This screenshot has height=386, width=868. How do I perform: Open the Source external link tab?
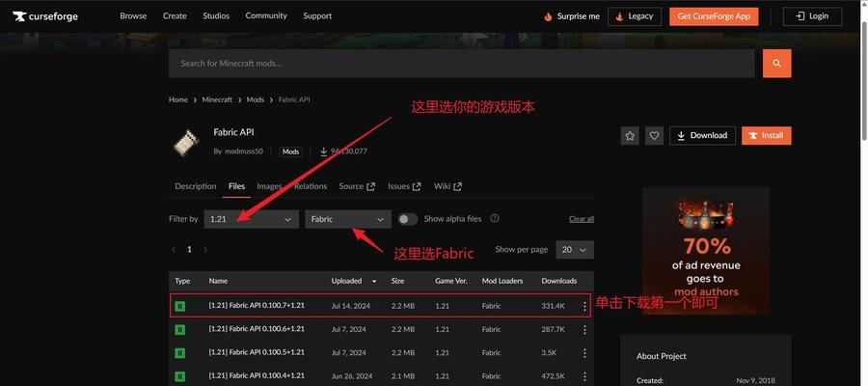(357, 186)
